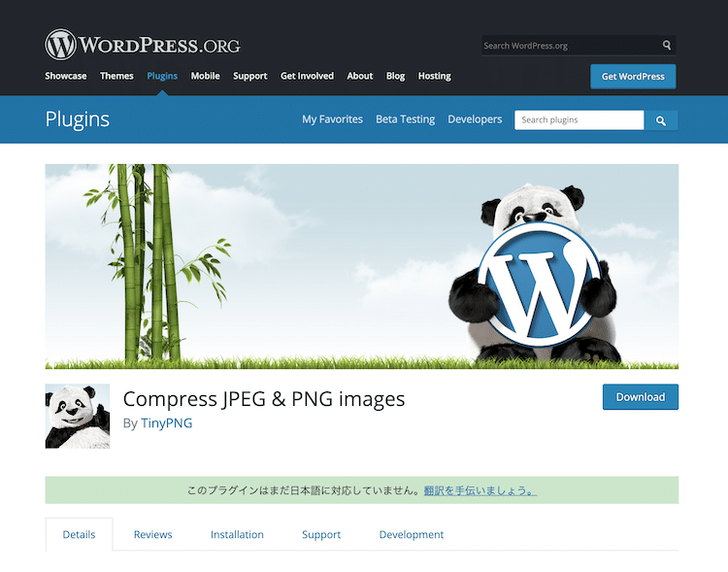Click the Plugins section heading
728x572 pixels.
coord(77,119)
